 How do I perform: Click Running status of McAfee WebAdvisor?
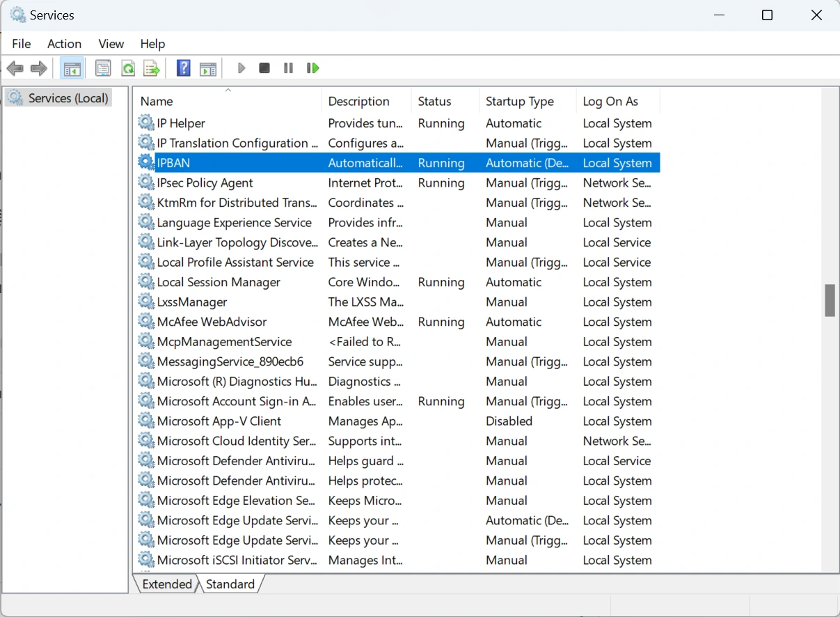tap(441, 322)
